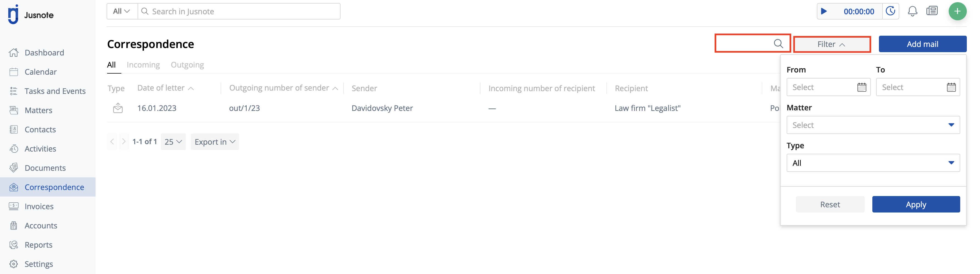Apply the filter settings
The height and width of the screenshot is (274, 980).
pyautogui.click(x=916, y=205)
